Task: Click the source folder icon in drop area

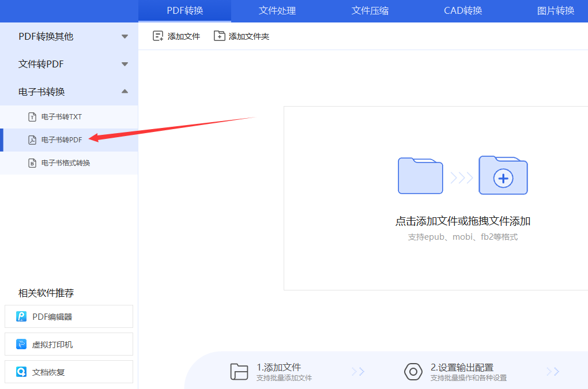Action: 420,176
